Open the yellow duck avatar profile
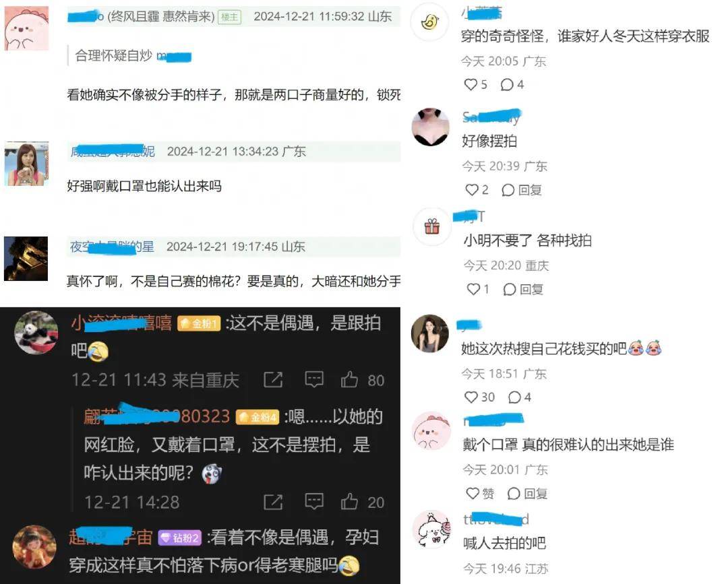The image size is (728, 584). point(430,22)
